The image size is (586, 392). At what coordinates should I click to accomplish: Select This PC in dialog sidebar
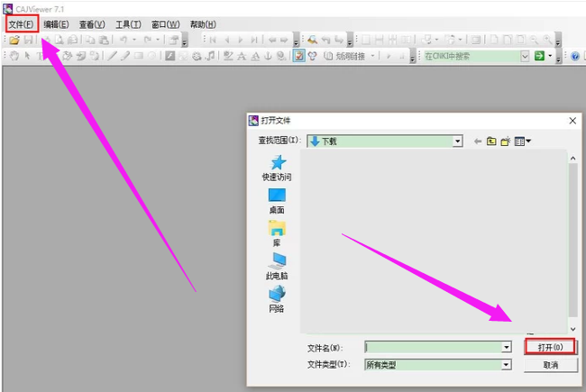coord(277,266)
